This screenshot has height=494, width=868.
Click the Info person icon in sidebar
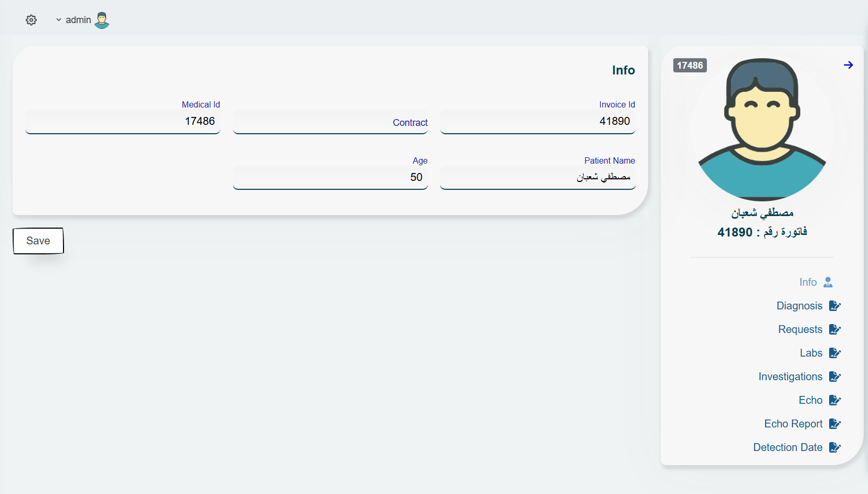828,282
